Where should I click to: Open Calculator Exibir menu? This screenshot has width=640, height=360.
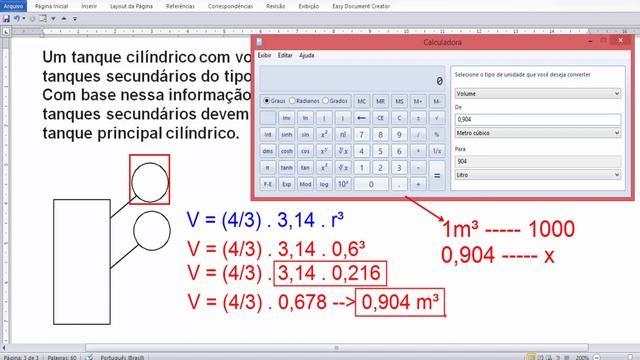coord(264,55)
